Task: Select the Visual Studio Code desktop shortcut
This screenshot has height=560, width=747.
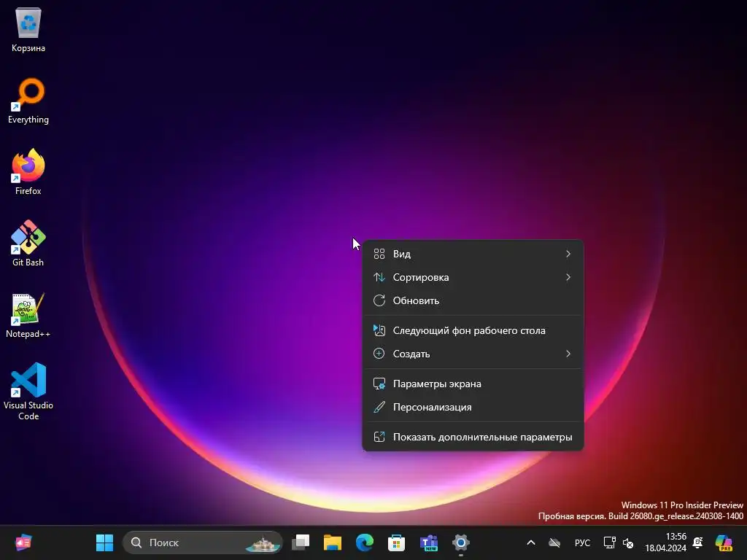Action: pyautogui.click(x=28, y=392)
